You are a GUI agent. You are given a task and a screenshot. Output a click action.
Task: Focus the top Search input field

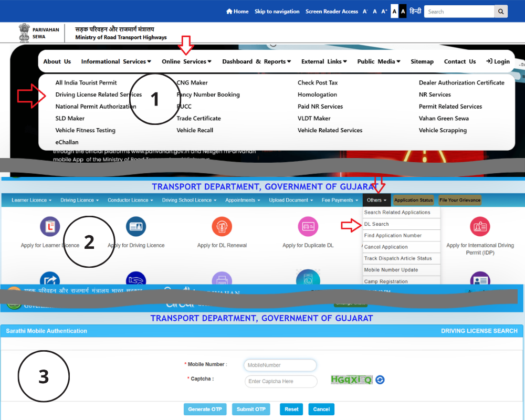click(x=459, y=12)
